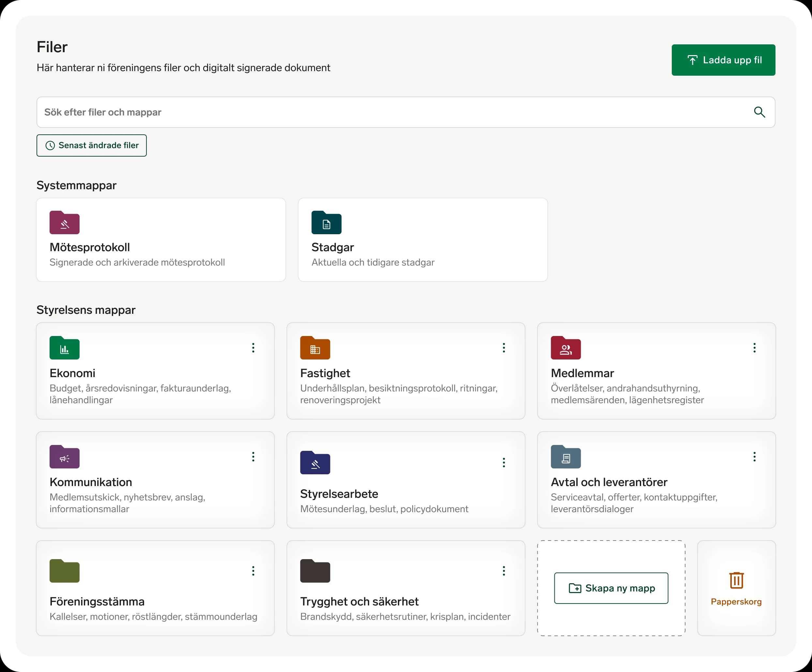
Task: Open the Ekonomi folder options menu
Action: (253, 348)
